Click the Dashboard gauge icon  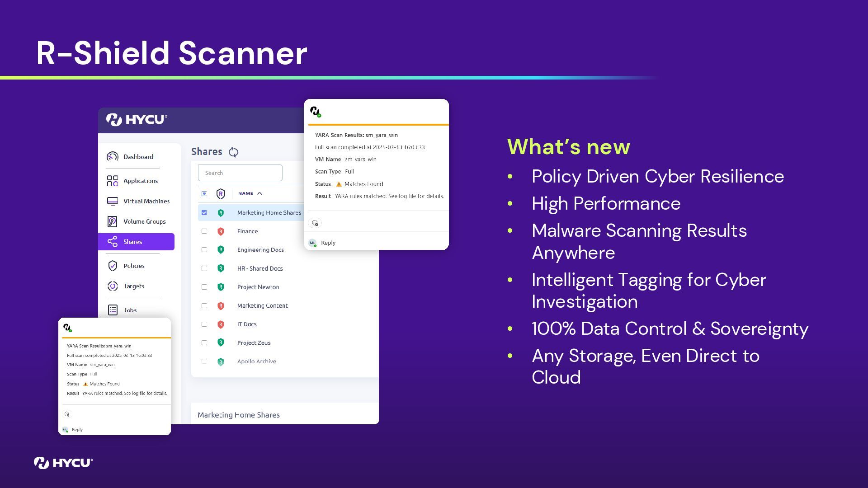[x=112, y=156]
